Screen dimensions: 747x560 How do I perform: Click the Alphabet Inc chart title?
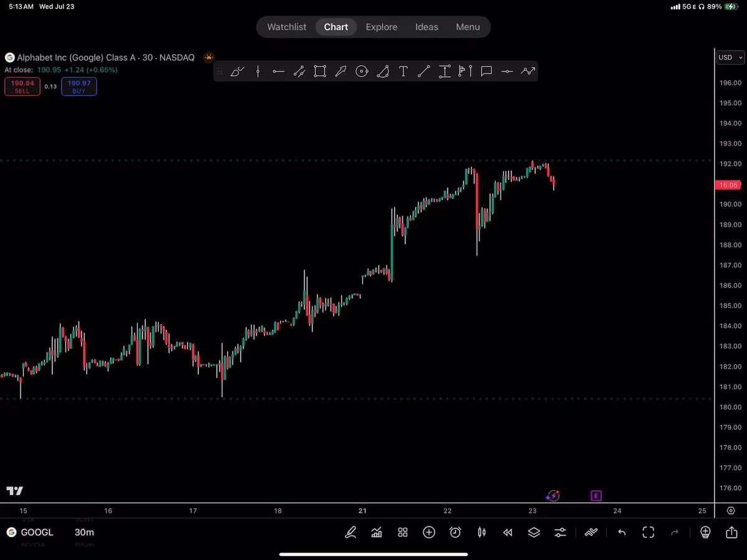106,57
